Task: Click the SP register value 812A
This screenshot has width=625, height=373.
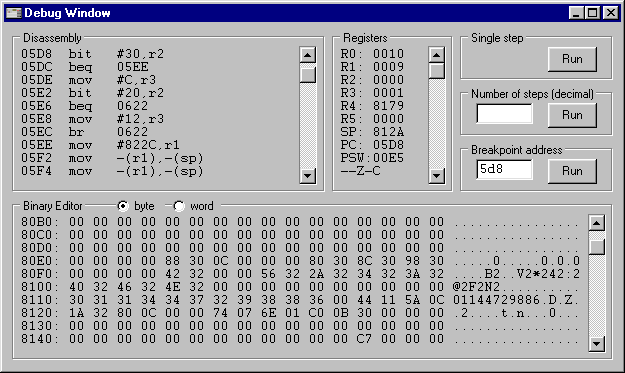Action: tap(389, 132)
